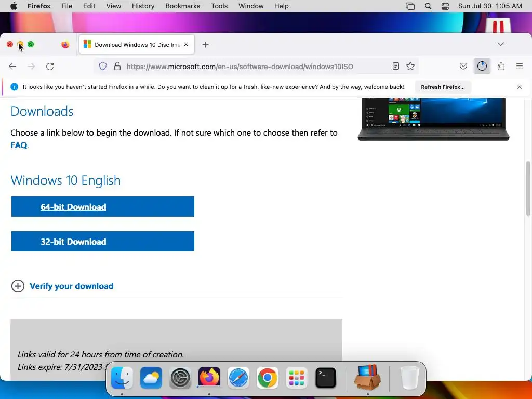Reload the current page
The width and height of the screenshot is (532, 399).
(x=50, y=66)
